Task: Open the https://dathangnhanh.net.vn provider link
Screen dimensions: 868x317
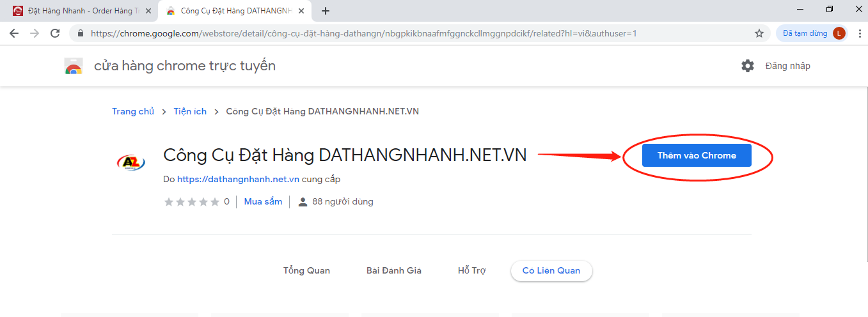Action: [x=238, y=180]
